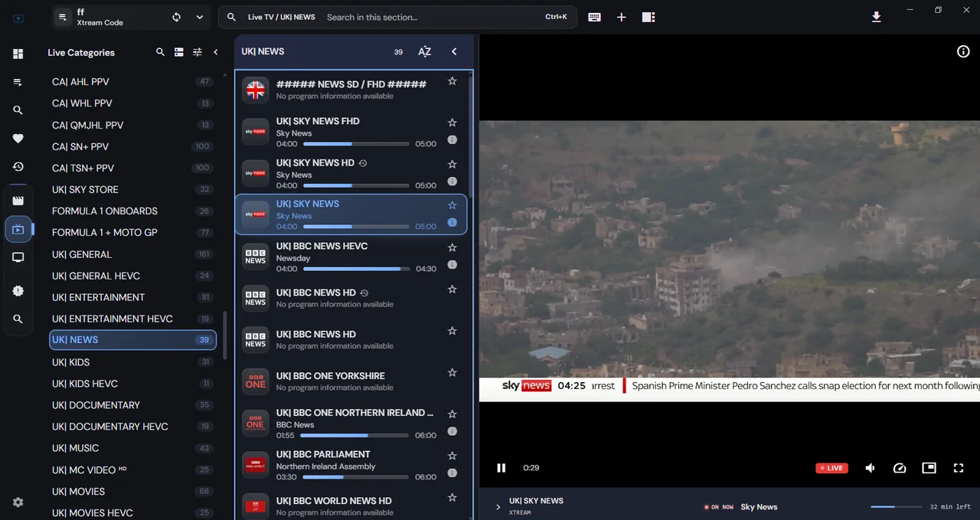Viewport: 980px width, 520px height.
Task: Favorite UK| BBC ONE YORKSHIRE channel
Action: 452,372
